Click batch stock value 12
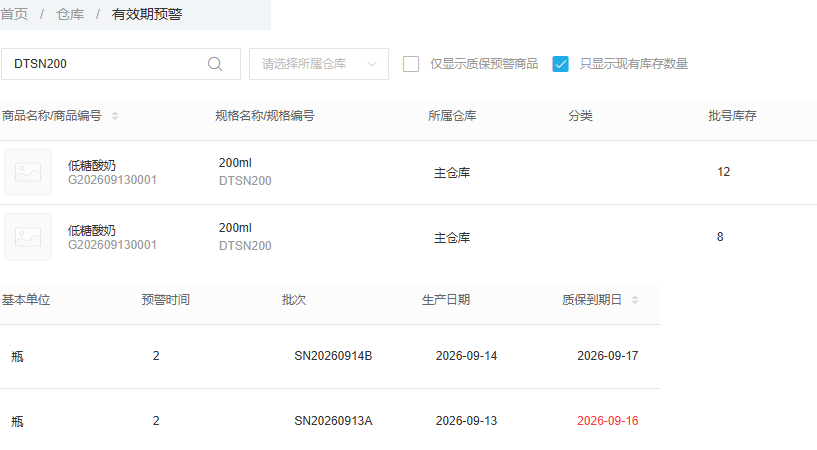 coord(723,172)
